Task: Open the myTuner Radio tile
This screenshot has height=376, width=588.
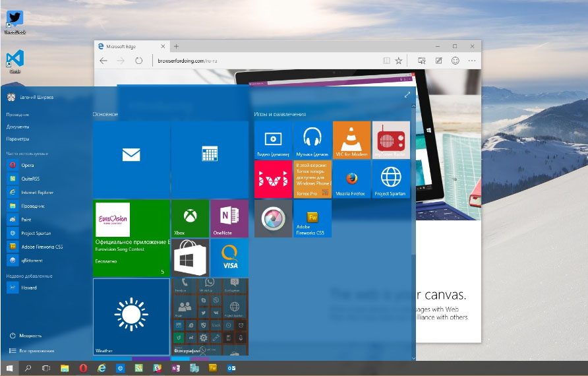Action: coord(391,140)
